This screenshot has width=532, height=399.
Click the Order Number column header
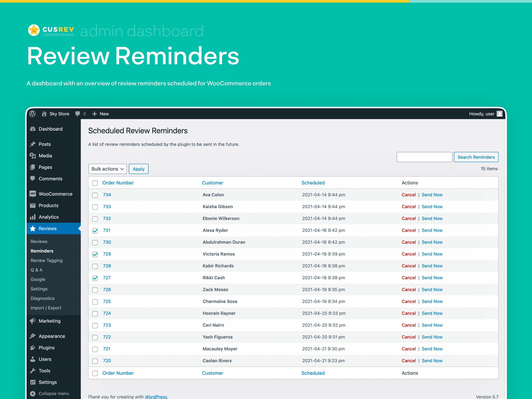tap(119, 182)
